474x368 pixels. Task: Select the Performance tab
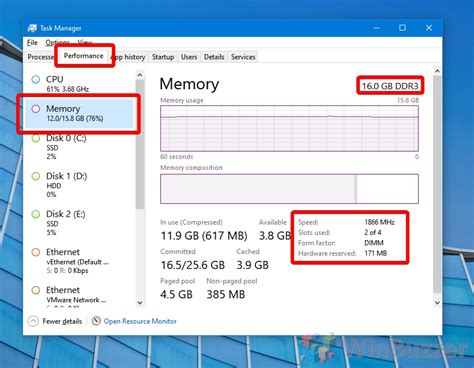pos(83,56)
